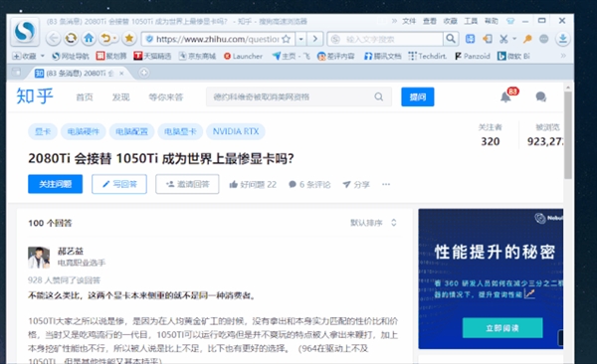Click the 立即阅读 ad button

502,328
